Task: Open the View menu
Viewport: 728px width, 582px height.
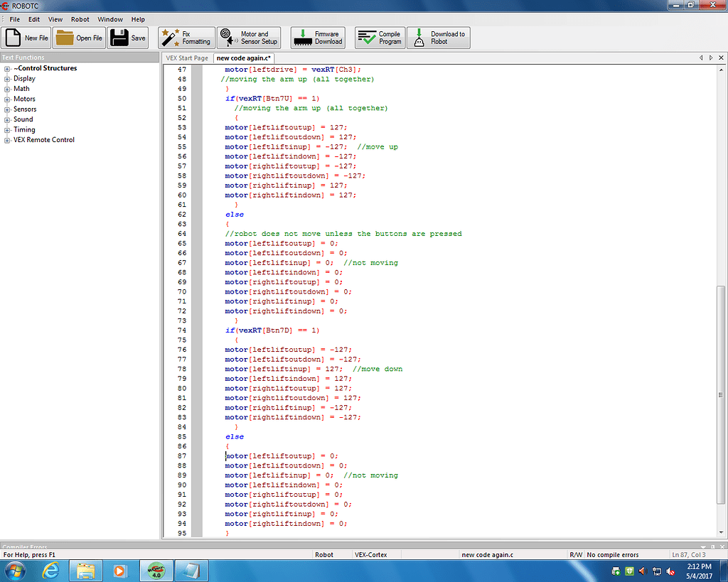Action: pos(55,19)
